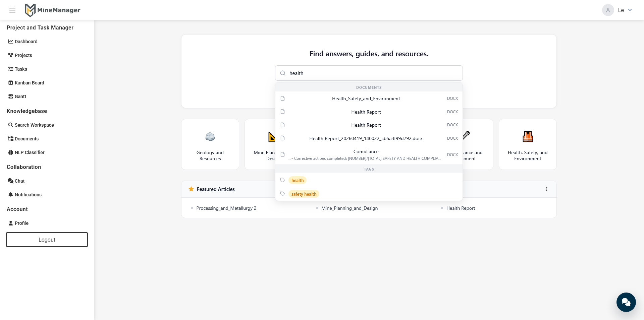Click the safety vest icon
Screen dimensions: 644x320
pos(528,137)
